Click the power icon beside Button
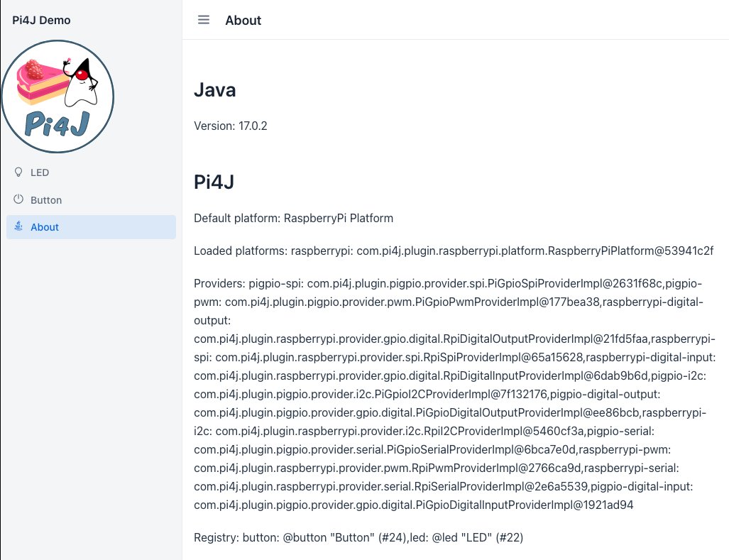Image resolution: width=729 pixels, height=560 pixels. tap(18, 199)
